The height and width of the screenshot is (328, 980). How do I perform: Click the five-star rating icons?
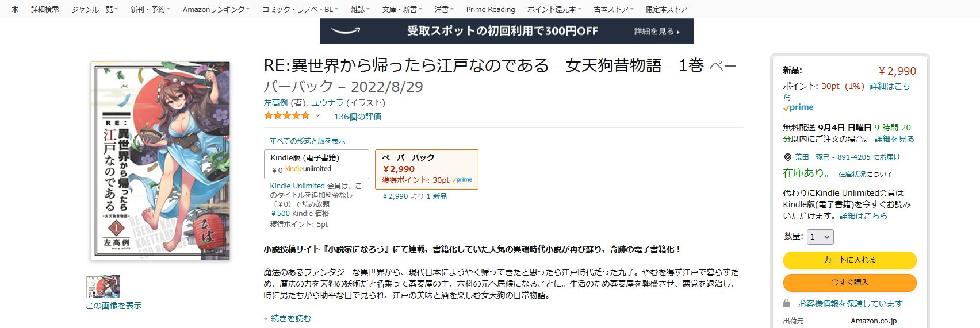coord(286,115)
